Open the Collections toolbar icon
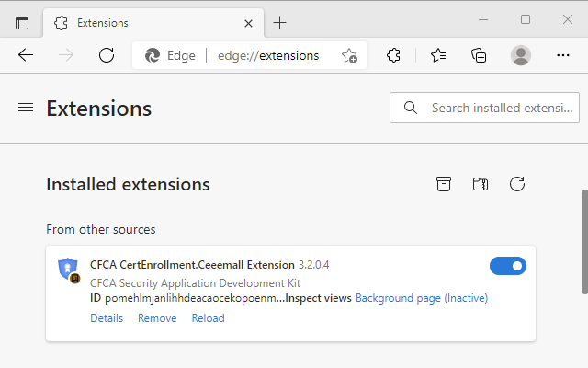Screen dimensions: 588x368 tap(479, 55)
